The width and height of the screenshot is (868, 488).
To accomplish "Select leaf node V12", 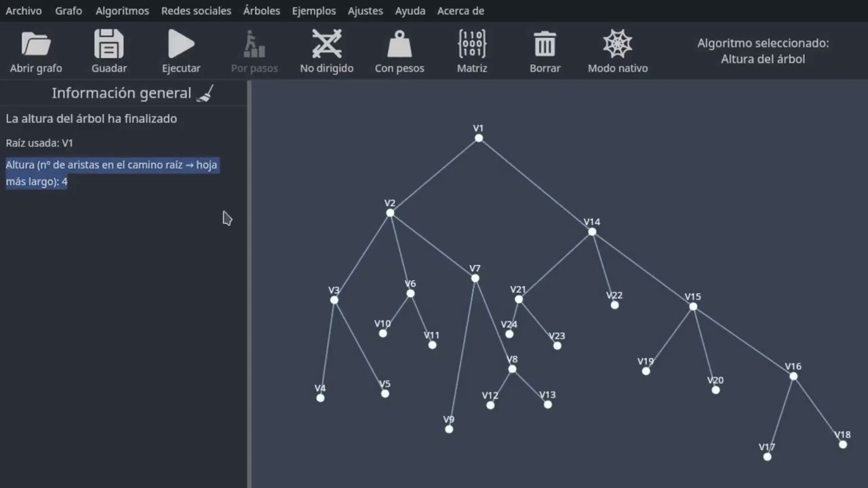I will click(490, 405).
